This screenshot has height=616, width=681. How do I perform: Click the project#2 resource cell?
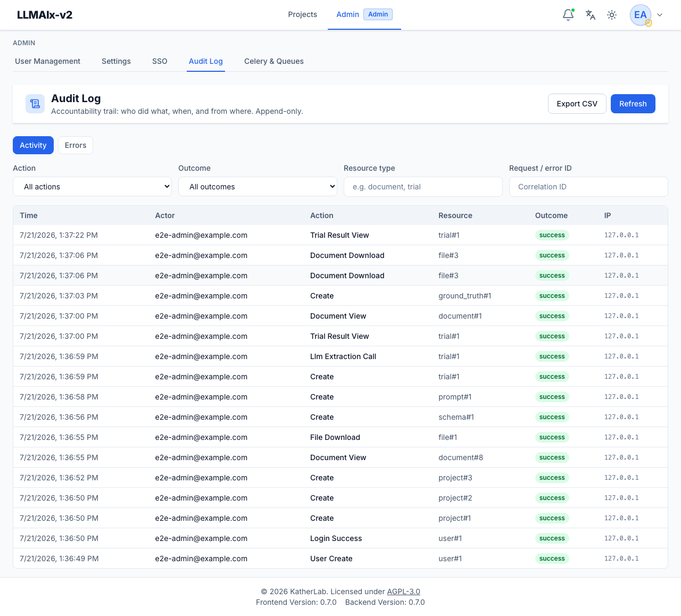coord(455,498)
